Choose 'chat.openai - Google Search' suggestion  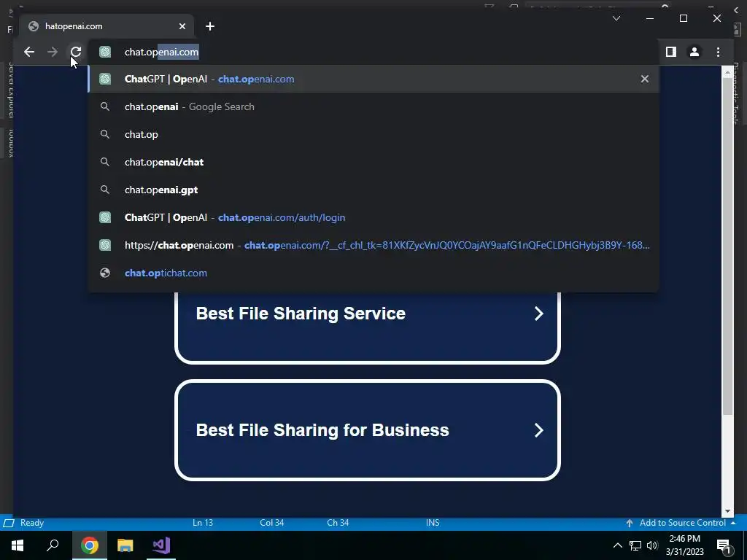[x=373, y=106]
